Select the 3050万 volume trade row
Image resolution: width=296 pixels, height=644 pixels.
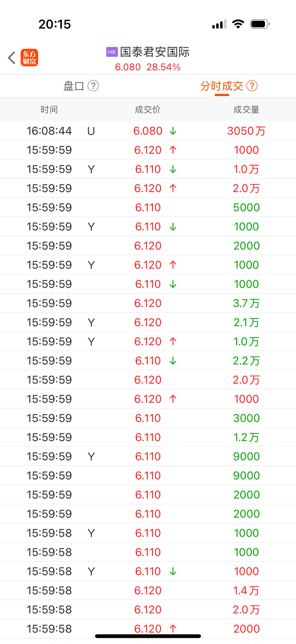pos(148,131)
